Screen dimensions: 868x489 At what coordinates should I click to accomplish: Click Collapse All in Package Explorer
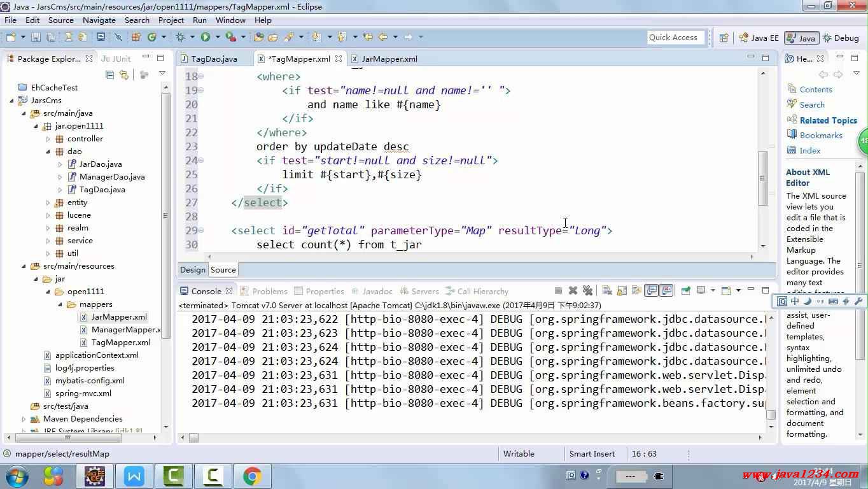tap(109, 74)
